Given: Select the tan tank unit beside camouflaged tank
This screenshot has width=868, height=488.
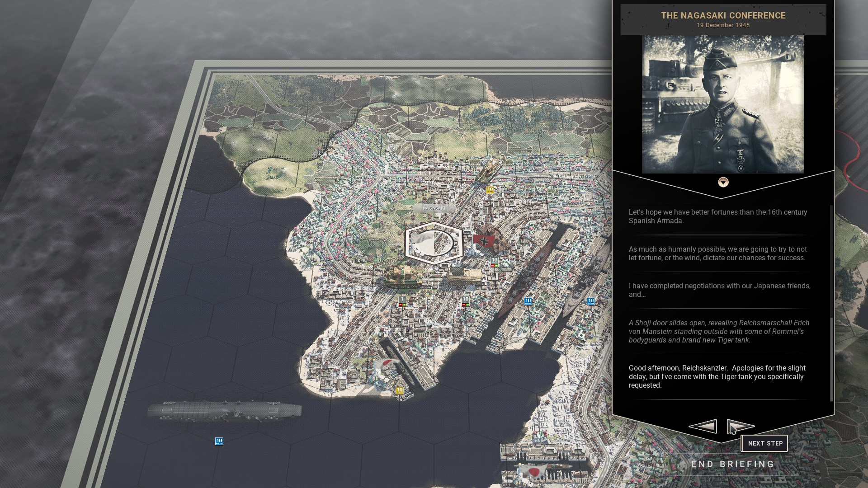Looking at the screenshot, I should click(465, 275).
